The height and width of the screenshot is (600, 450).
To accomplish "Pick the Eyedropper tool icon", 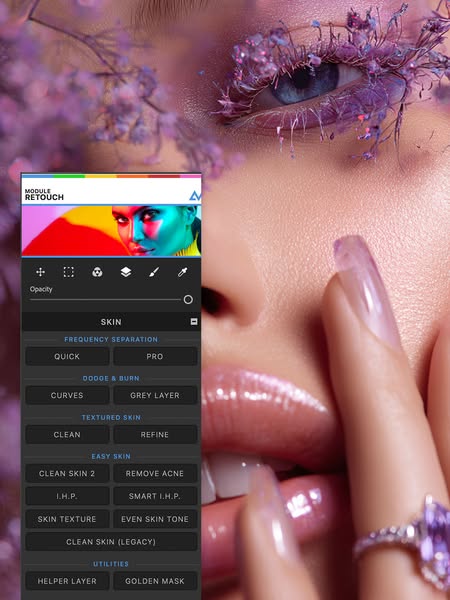I will click(x=183, y=272).
